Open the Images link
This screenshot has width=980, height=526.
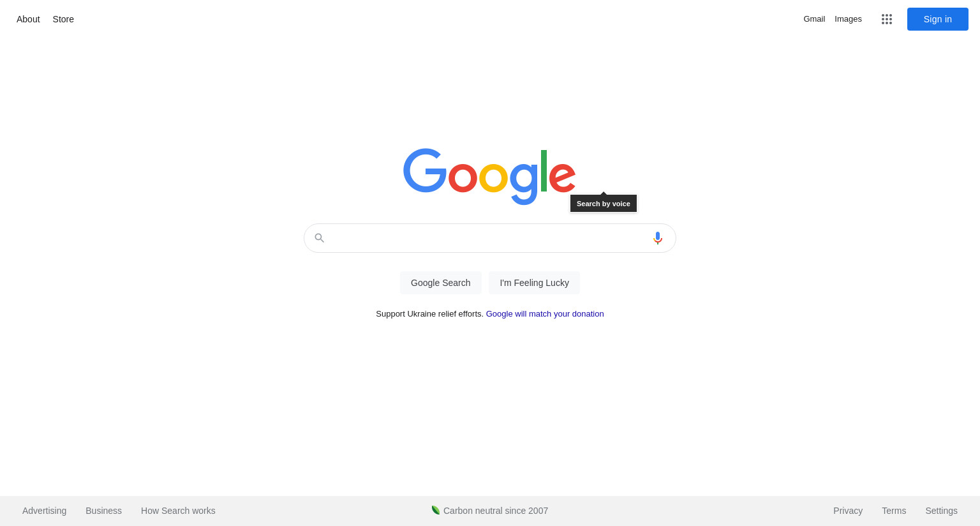pyautogui.click(x=849, y=19)
